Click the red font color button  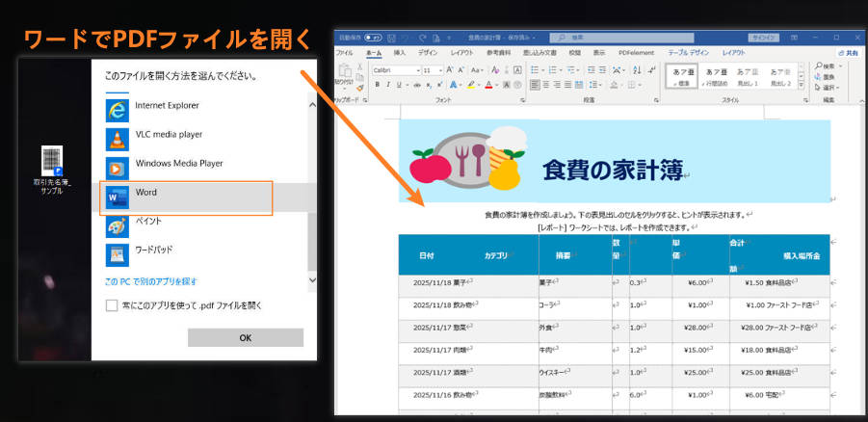(x=488, y=85)
